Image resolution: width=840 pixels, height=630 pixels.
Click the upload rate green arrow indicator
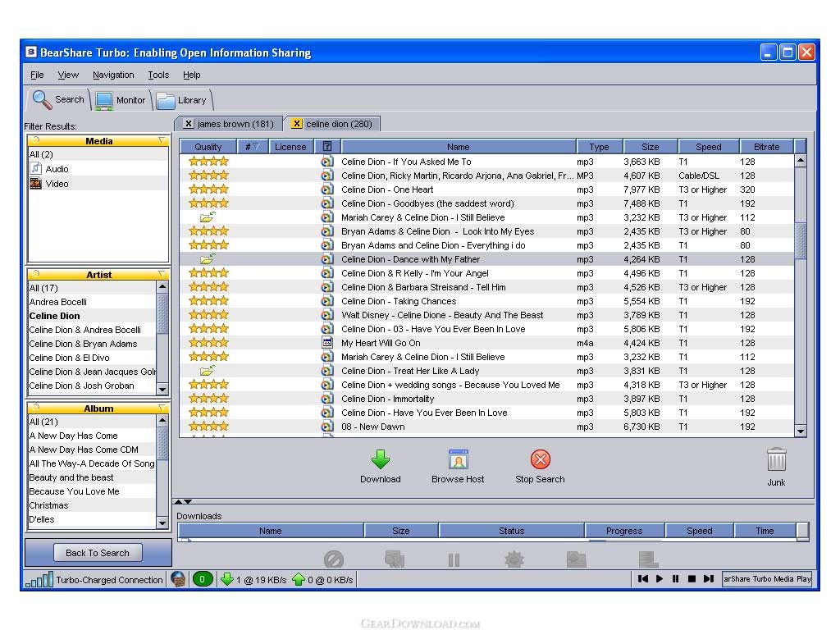coord(299,579)
